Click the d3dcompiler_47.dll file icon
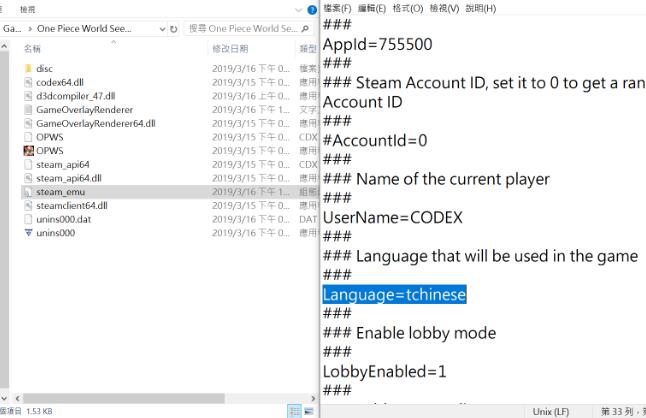 point(28,96)
